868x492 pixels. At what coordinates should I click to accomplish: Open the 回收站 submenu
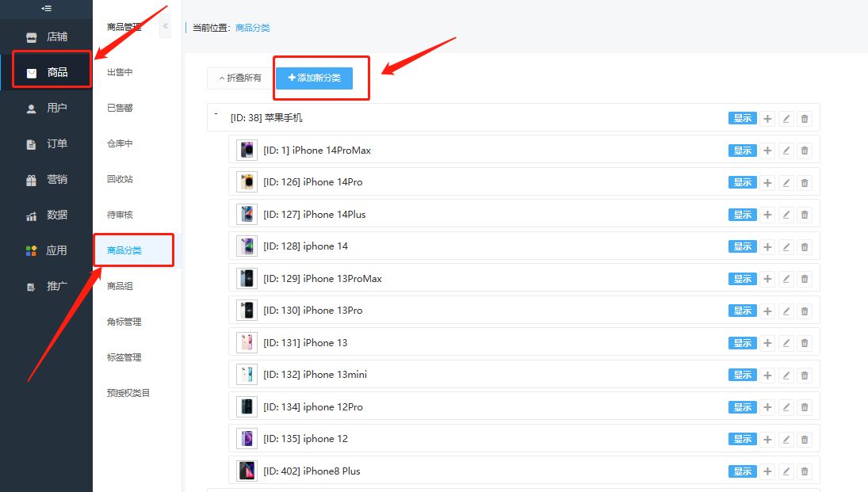120,179
